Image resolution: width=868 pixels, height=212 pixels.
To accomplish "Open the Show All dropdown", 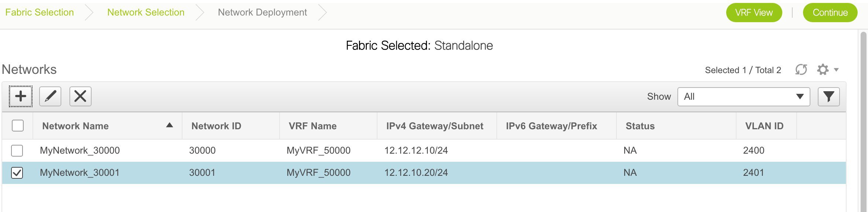I will tap(744, 97).
